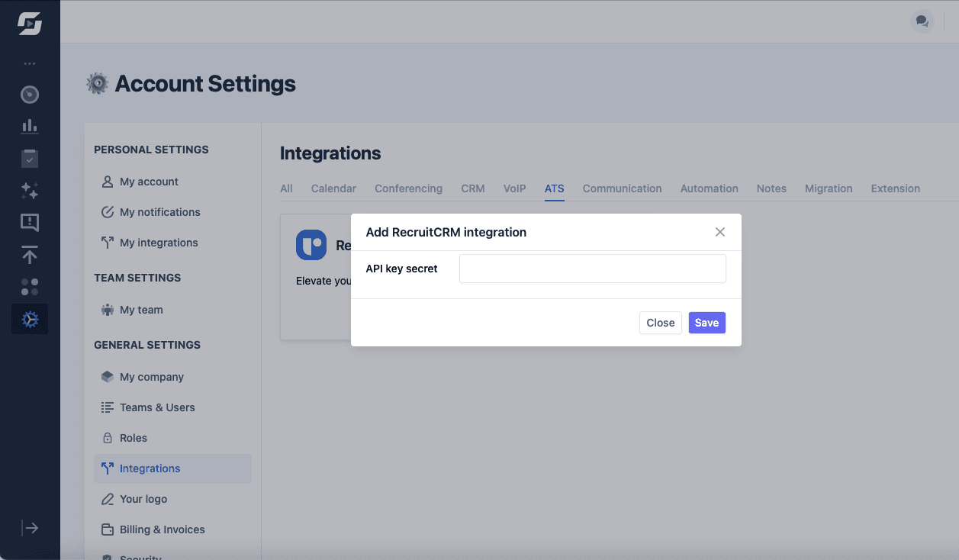Click the upload arrow icon in sidebar
The height and width of the screenshot is (560, 959).
click(29, 254)
